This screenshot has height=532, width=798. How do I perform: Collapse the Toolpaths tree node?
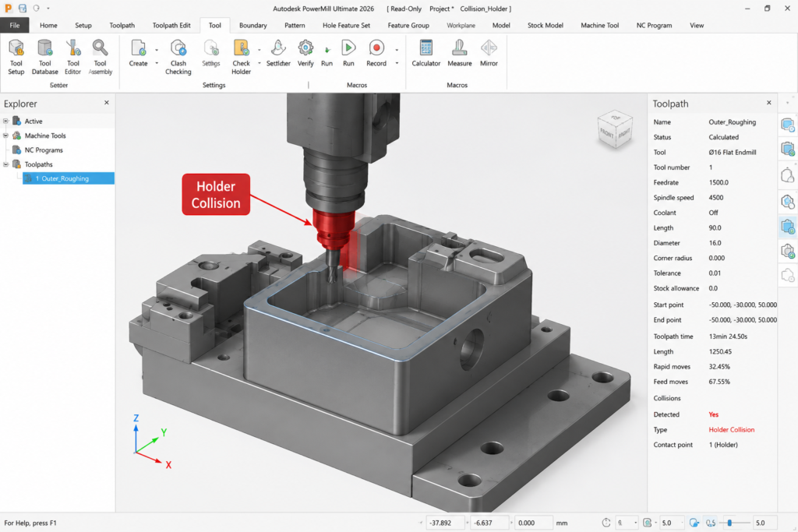[6, 164]
